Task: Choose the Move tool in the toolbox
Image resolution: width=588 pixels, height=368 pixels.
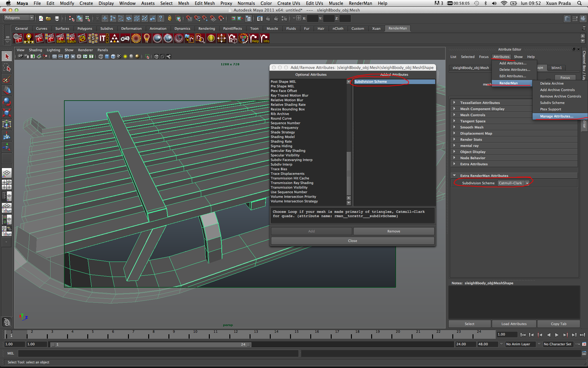Action: point(7,91)
